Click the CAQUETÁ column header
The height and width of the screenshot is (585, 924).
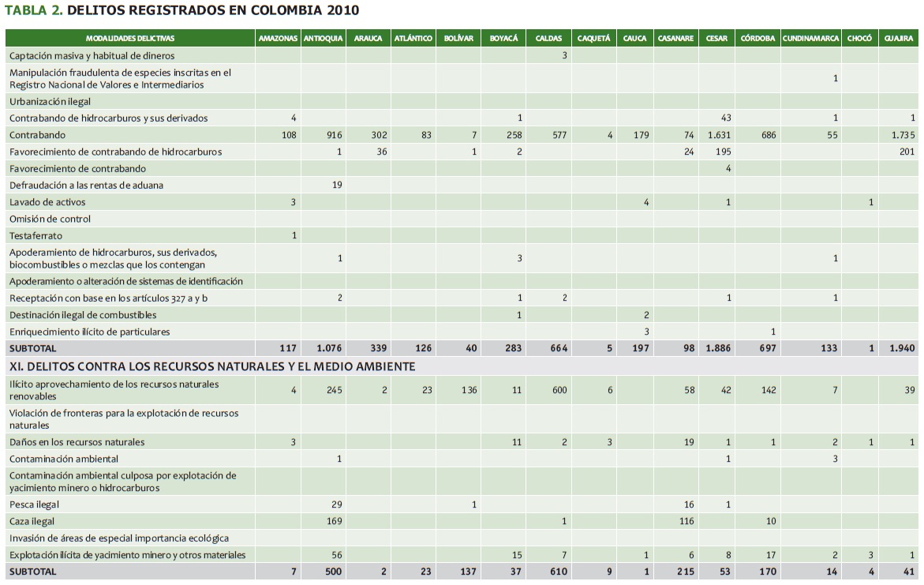(593, 39)
